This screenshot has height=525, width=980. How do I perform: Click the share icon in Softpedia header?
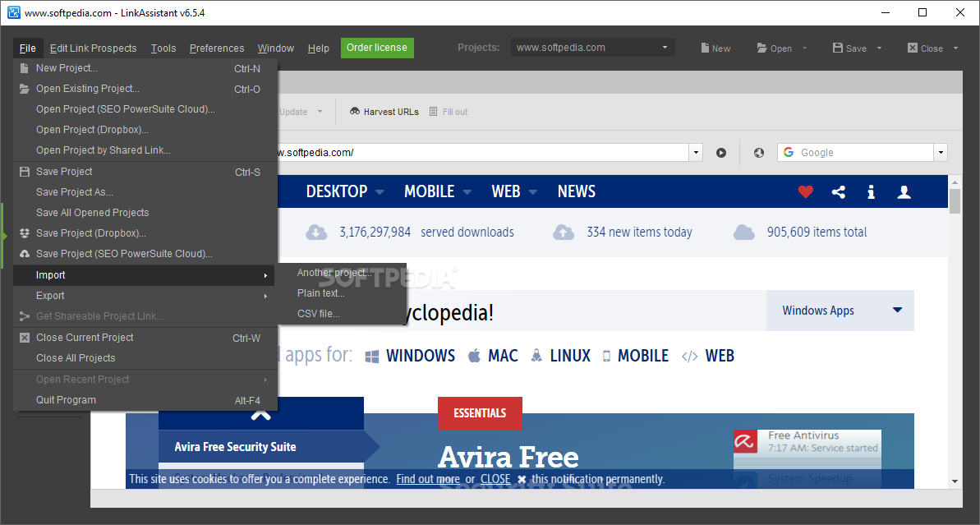coord(839,192)
